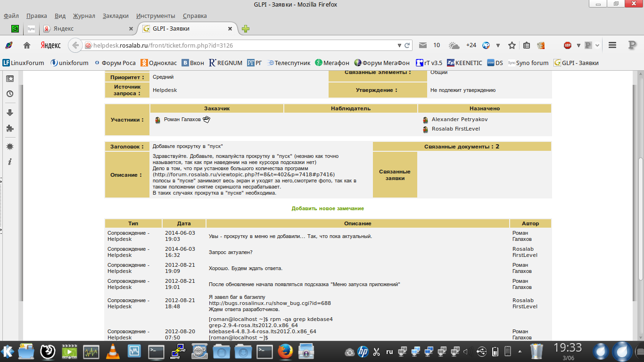
Task: Open the URL history dropdown arrow
Action: (x=399, y=45)
